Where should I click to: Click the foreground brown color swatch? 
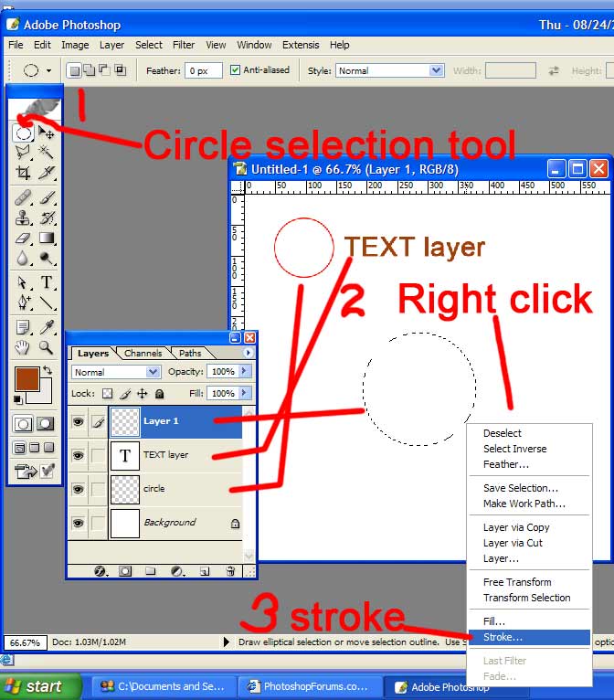pos(26,378)
